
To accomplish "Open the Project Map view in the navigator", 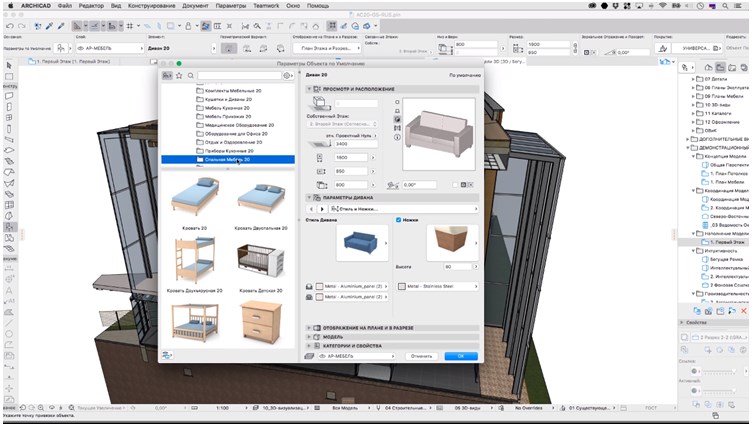I will (x=708, y=68).
